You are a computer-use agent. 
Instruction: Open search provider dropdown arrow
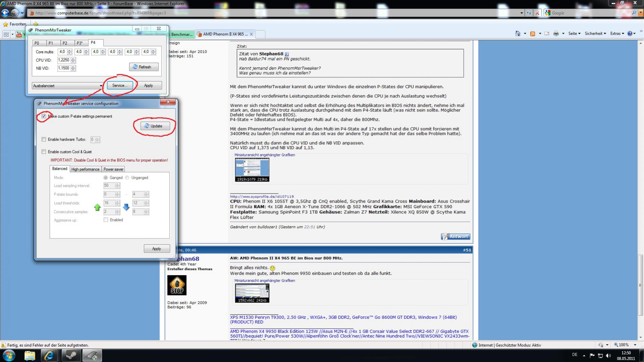(x=640, y=13)
